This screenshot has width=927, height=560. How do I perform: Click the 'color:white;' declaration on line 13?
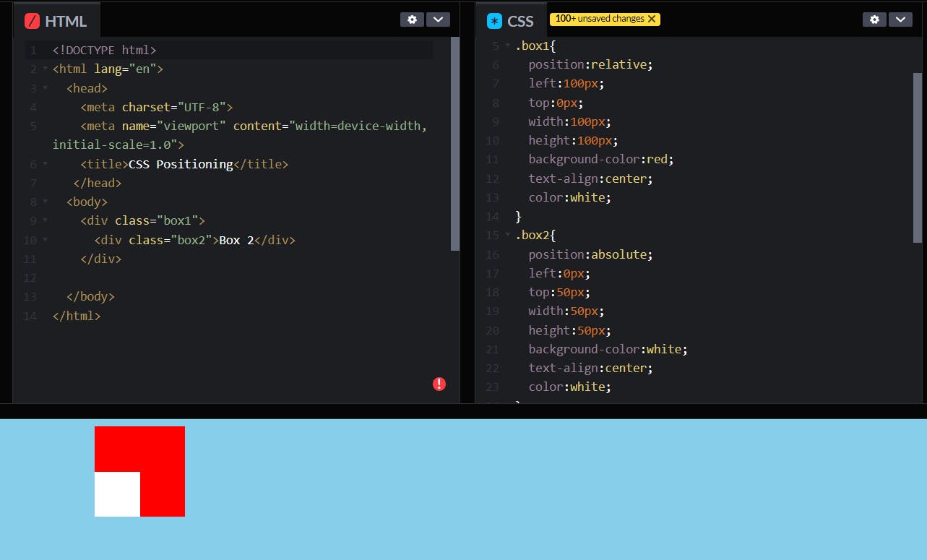pyautogui.click(x=569, y=197)
